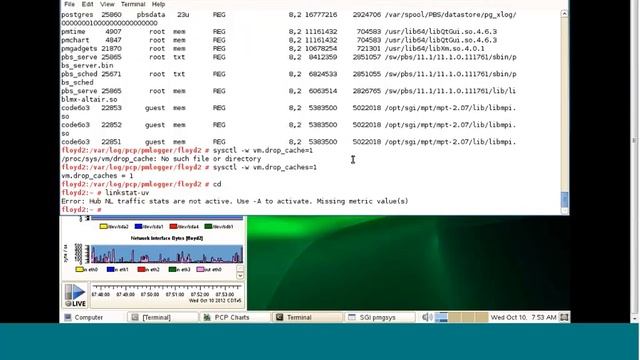
Task: Open the Computer menu in taskbar
Action: tap(84, 317)
